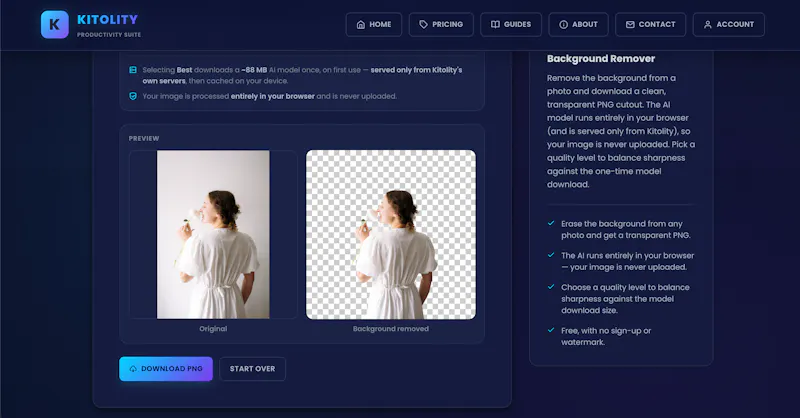Click the 'Background removed' caption
This screenshot has width=800, height=418.
391,329
